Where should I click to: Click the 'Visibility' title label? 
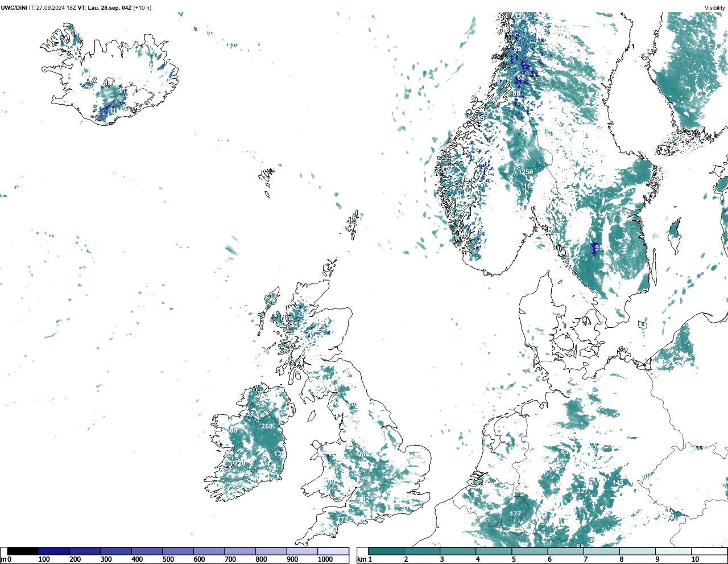[x=715, y=8]
